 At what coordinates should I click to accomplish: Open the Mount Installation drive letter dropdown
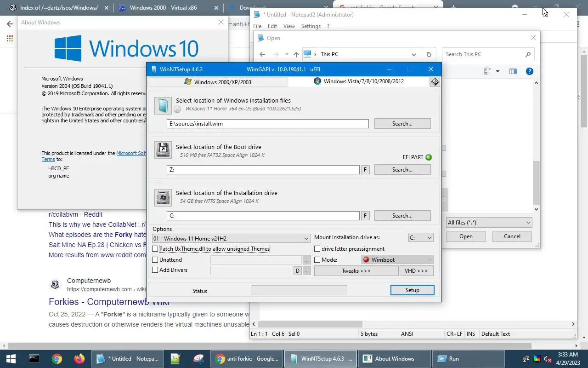pyautogui.click(x=421, y=238)
